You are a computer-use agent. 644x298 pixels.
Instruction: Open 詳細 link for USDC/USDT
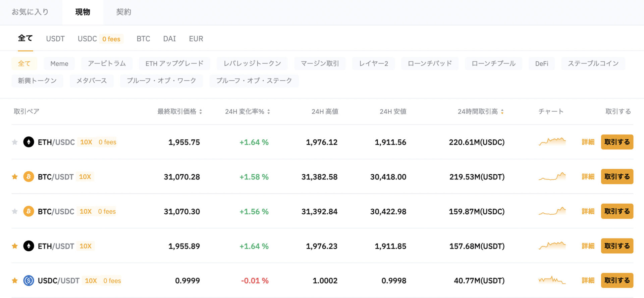point(588,281)
